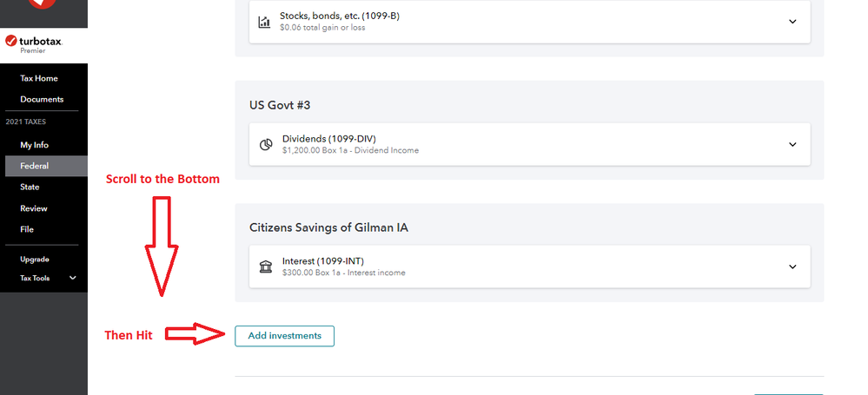868x395 pixels.
Task: Expand the Stocks, bonds 1099-B row chevron
Action: (792, 22)
